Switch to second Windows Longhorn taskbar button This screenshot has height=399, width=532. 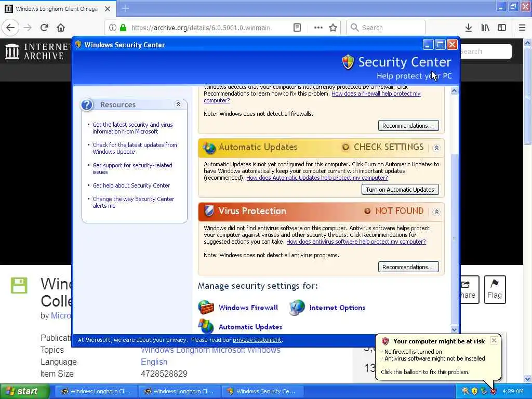pyautogui.click(x=179, y=391)
